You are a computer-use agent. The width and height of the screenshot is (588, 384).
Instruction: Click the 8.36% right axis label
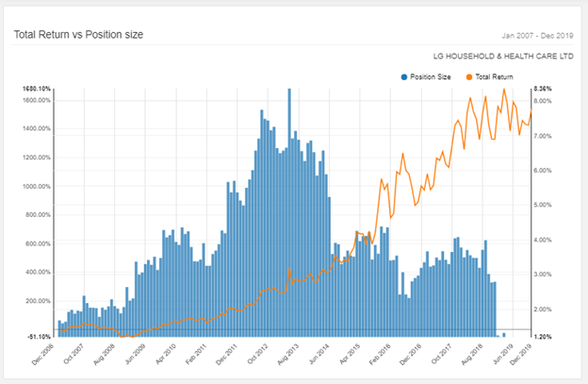pos(543,89)
